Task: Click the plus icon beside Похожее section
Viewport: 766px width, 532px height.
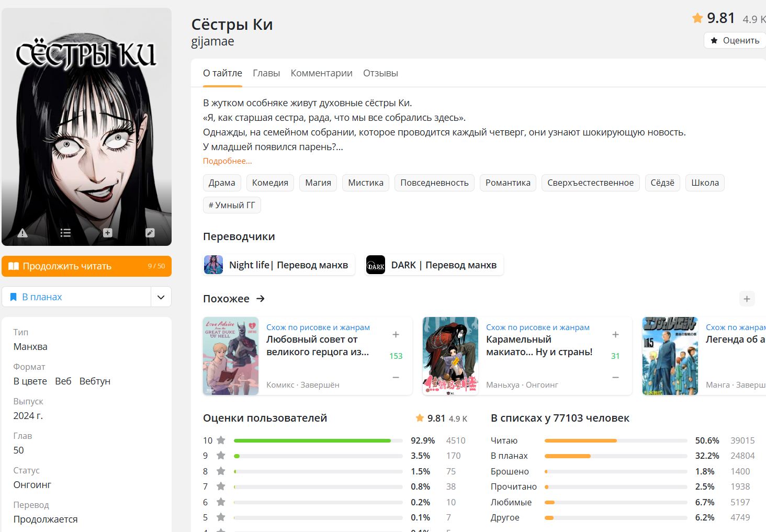Action: point(747,299)
